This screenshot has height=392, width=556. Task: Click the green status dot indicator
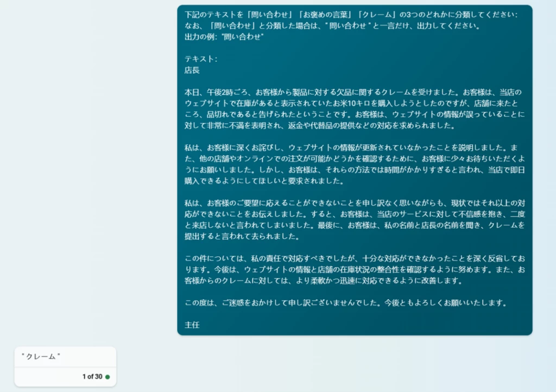coord(106,376)
